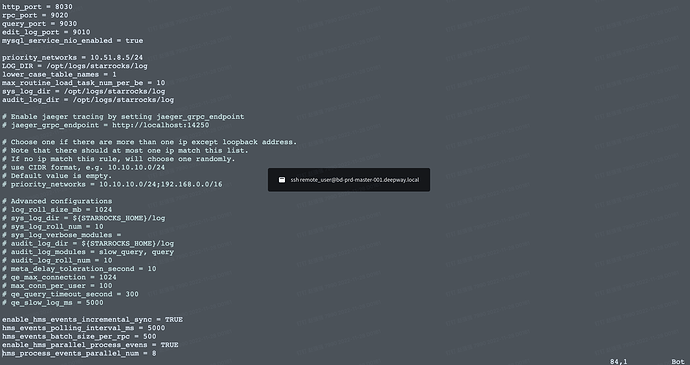Place cursor on rpc_port = 9020 line

click(x=35, y=15)
